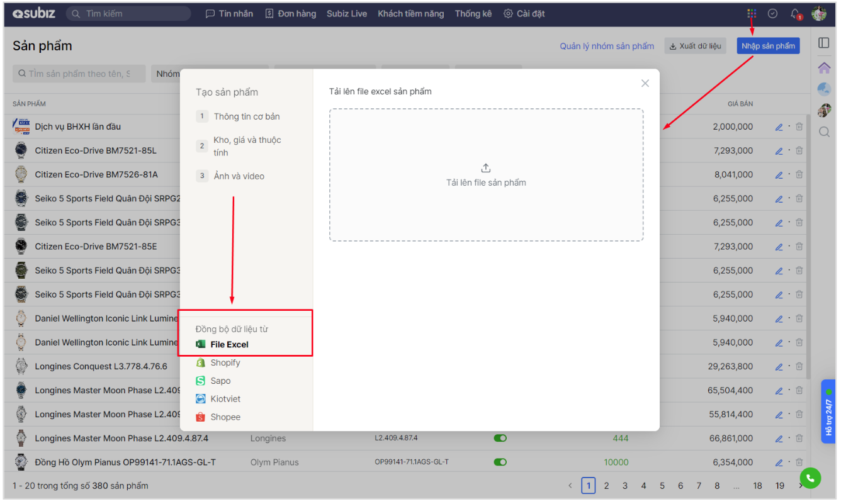Viewport: 841px width, 504px height.
Task: Click the green phone call button
Action: [810, 478]
